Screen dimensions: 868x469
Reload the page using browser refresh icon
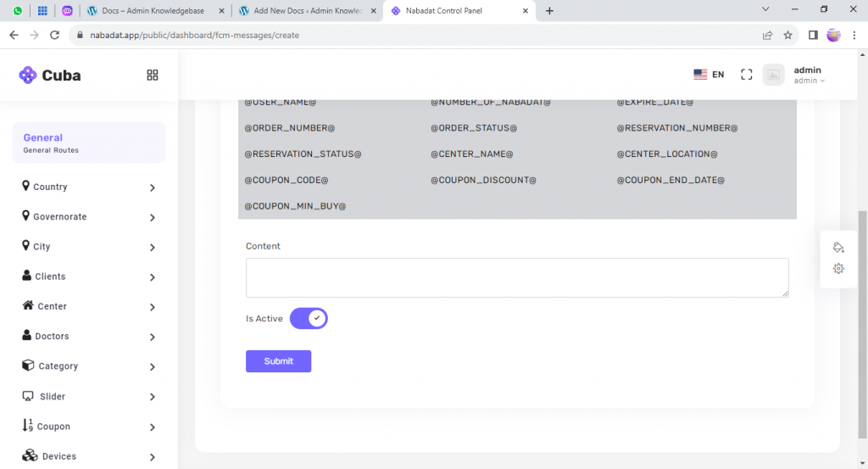[55, 35]
